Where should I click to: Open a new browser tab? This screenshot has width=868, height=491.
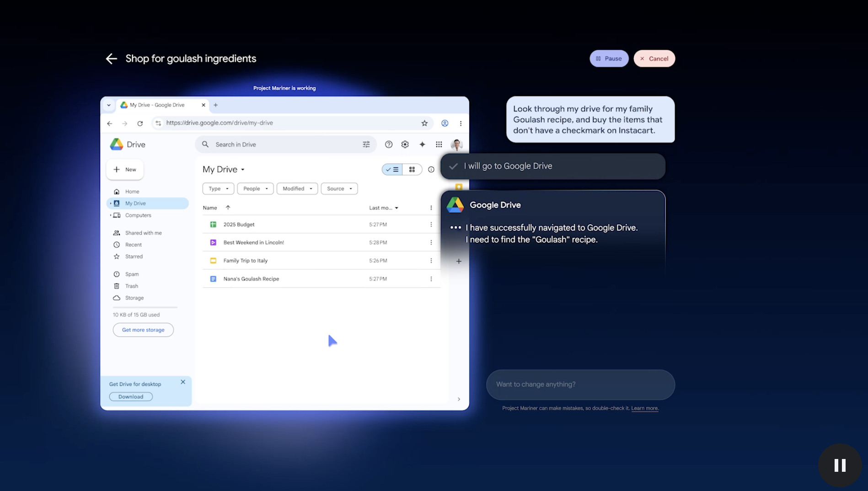click(215, 105)
